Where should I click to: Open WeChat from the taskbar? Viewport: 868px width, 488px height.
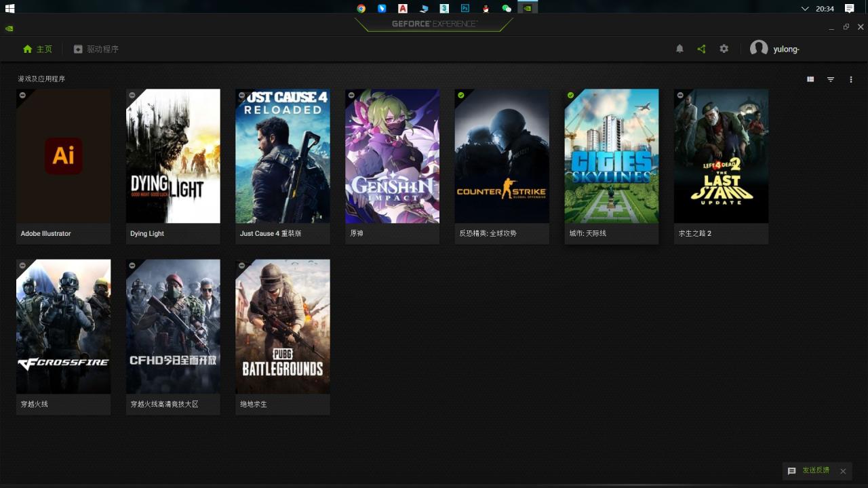click(507, 8)
